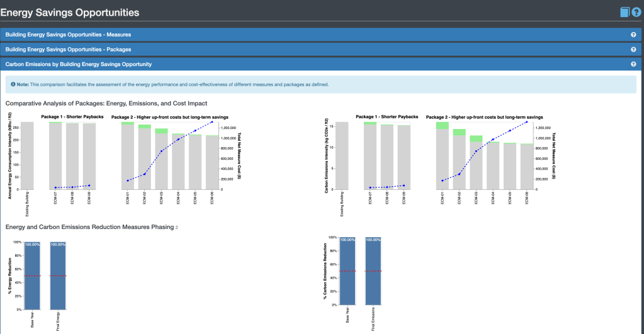Click the help question mark in page header
644x334 pixels.
tap(636, 12)
